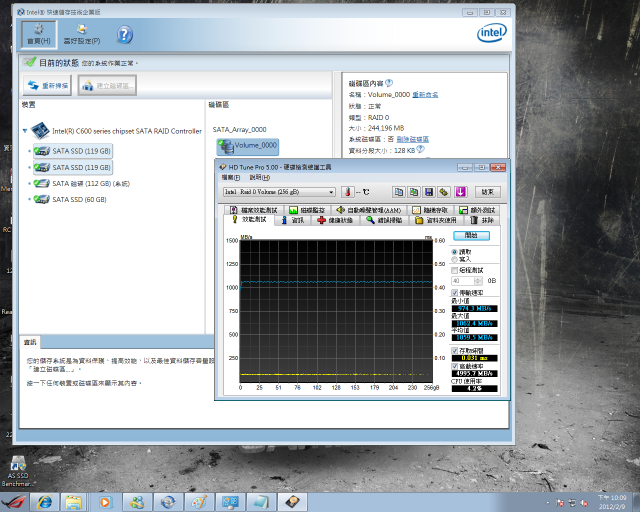Viewport: 640px width, 512px height.
Task: Click the spinner arrows beside the 40 field
Action: [x=478, y=281]
